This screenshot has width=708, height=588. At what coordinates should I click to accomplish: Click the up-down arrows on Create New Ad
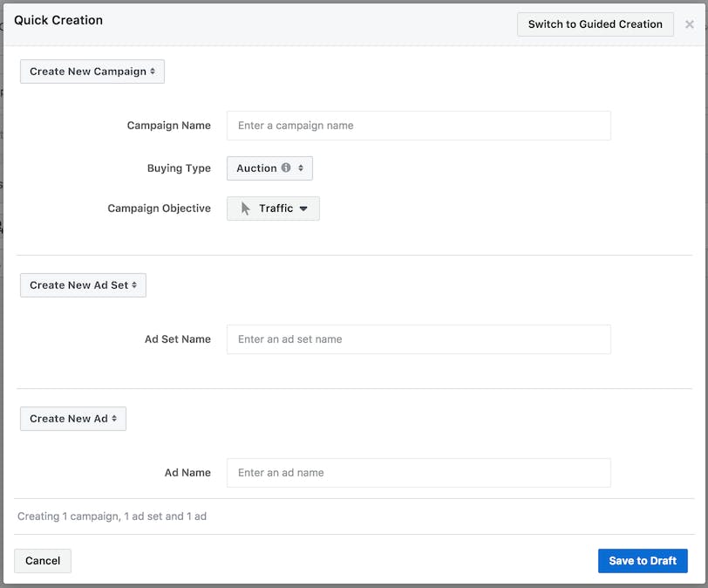point(114,419)
